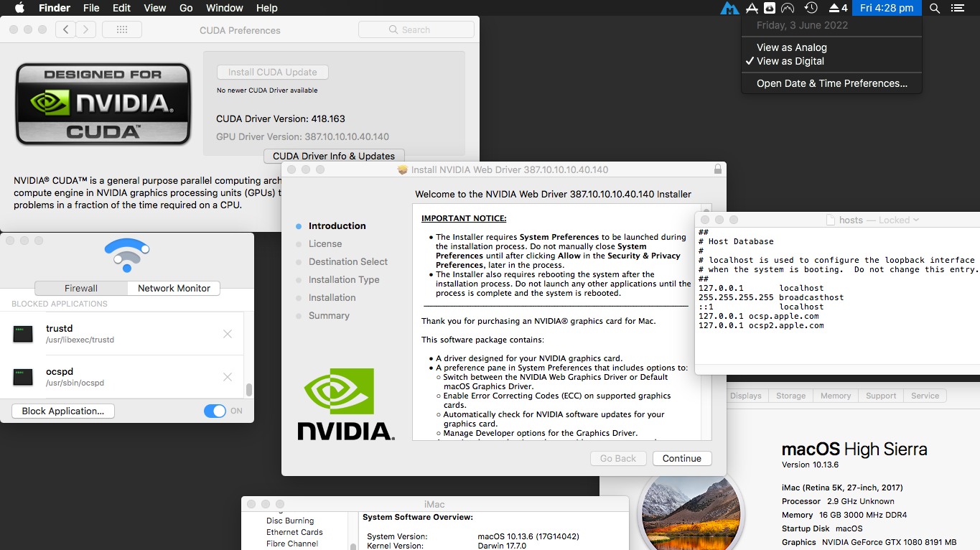This screenshot has height=550, width=980.
Task: Switch to the Network Monitor tab
Action: pyautogui.click(x=174, y=288)
